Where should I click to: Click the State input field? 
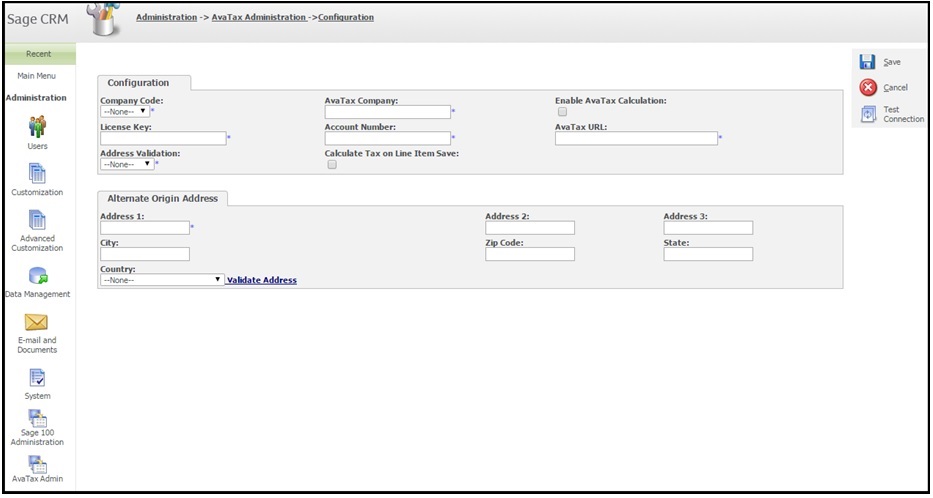708,254
